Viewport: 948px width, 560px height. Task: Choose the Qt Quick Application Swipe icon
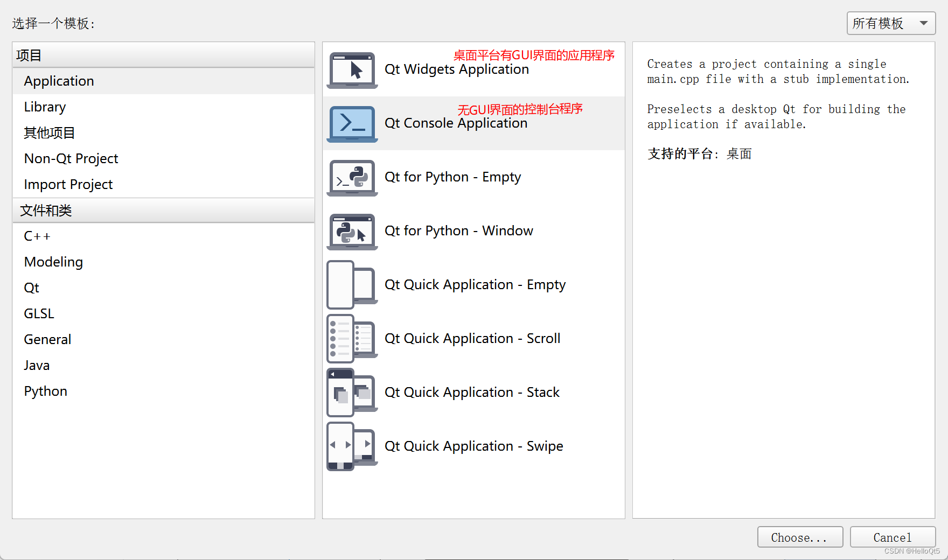point(352,446)
